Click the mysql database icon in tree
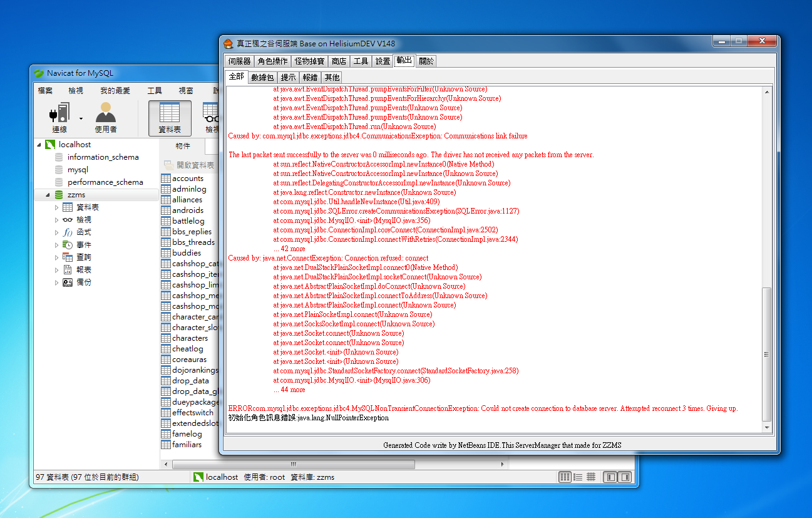The width and height of the screenshot is (812, 518). (59, 170)
